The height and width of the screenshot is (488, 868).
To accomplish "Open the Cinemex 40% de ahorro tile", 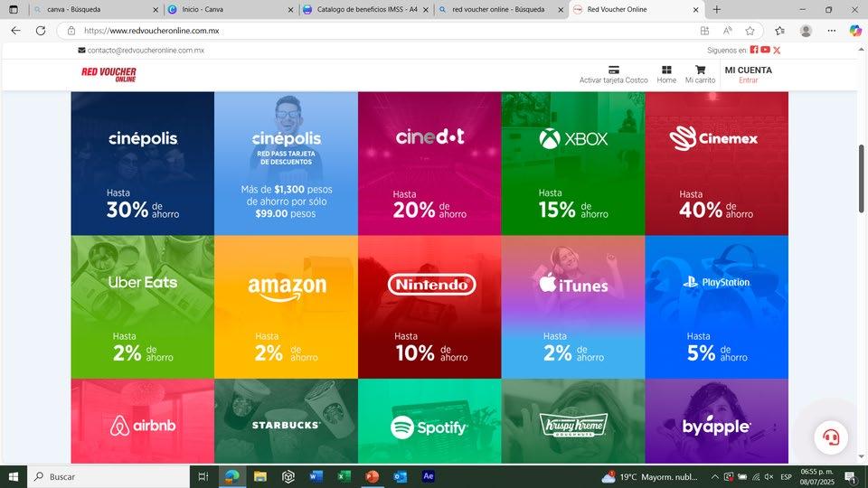I will (717, 164).
